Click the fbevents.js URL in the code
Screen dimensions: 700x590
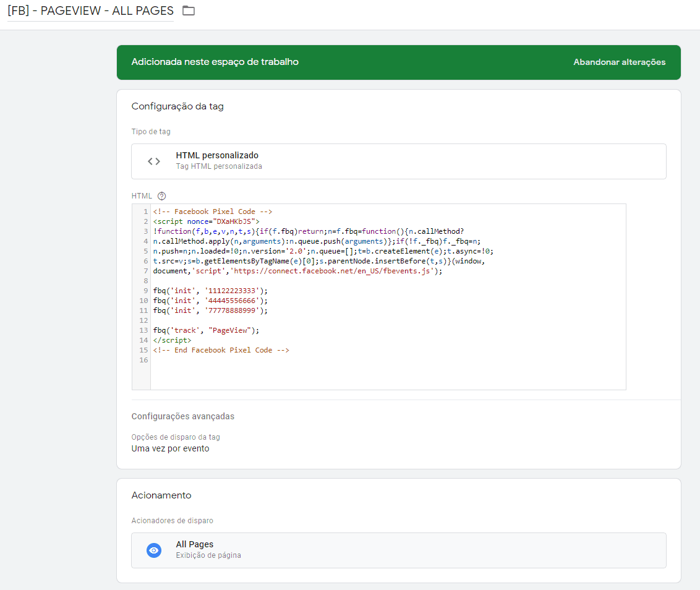tap(334, 271)
